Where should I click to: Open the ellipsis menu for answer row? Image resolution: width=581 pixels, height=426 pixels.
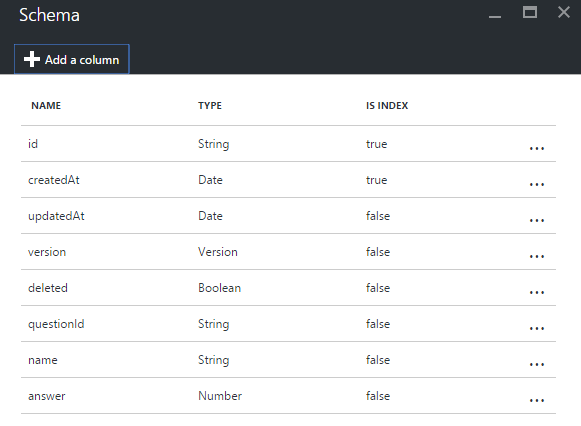(537, 400)
